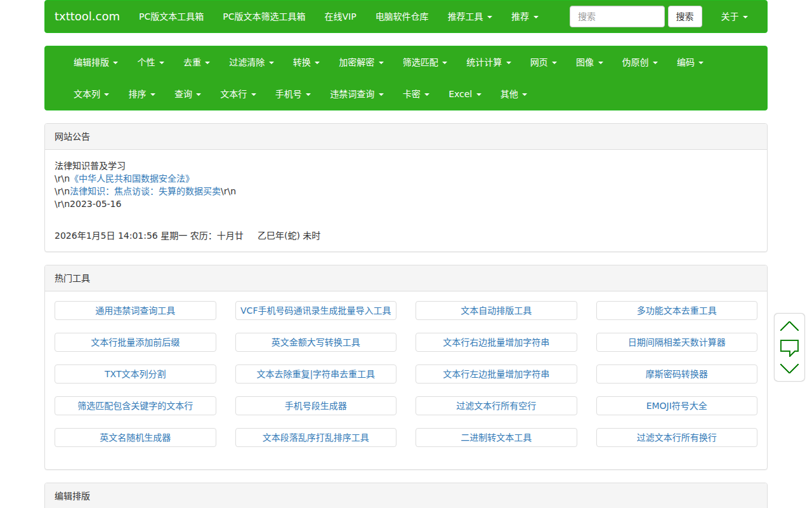Image resolution: width=812 pixels, height=508 pixels.
Task: Open the 推荐工具 dropdown in top bar
Action: pyautogui.click(x=469, y=17)
